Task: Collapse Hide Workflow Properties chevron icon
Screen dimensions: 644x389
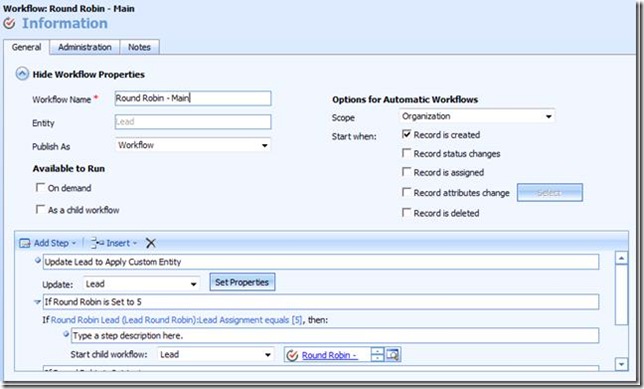Action: click(22, 74)
